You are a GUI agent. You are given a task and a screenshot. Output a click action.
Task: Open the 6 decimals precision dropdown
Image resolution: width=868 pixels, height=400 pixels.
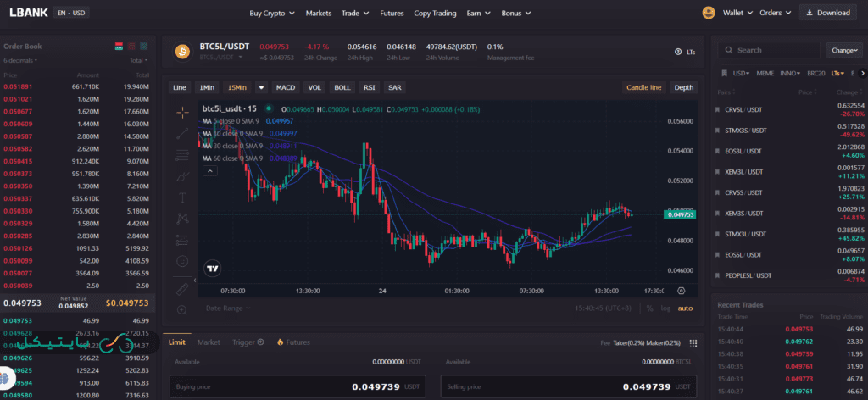[21, 61]
